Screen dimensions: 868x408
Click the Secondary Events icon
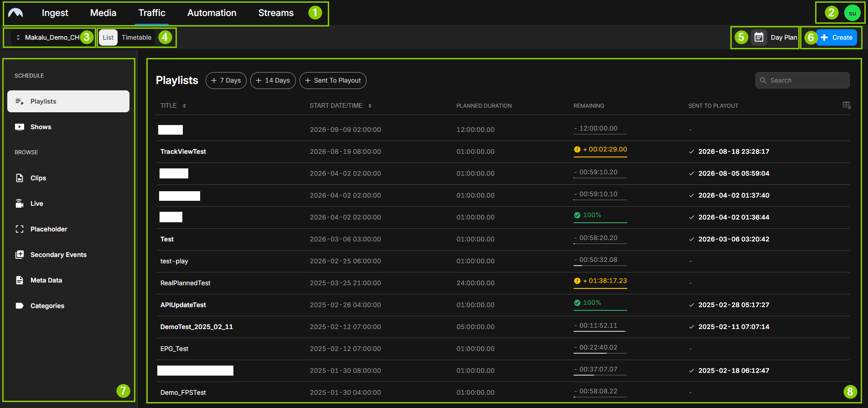20,255
